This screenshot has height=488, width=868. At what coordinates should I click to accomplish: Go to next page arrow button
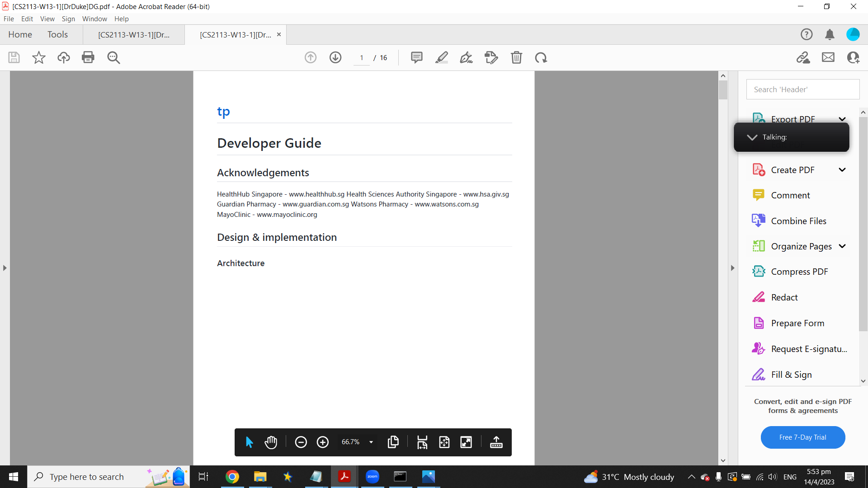[x=335, y=57]
